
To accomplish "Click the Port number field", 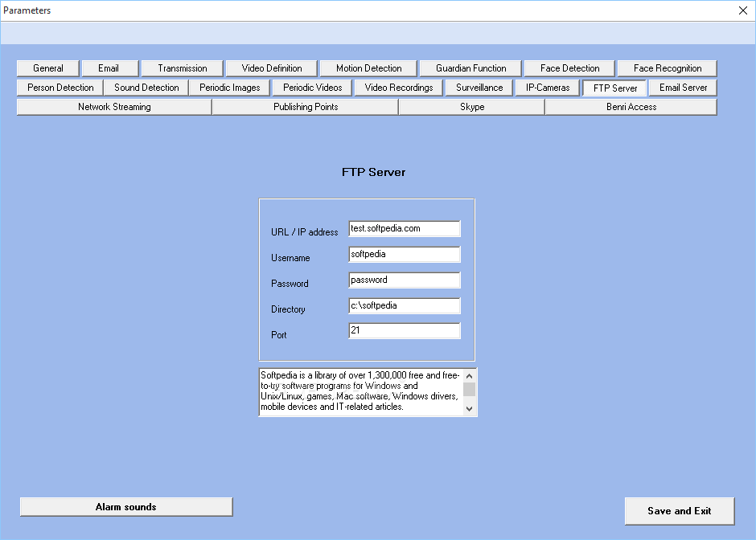I will pyautogui.click(x=405, y=330).
